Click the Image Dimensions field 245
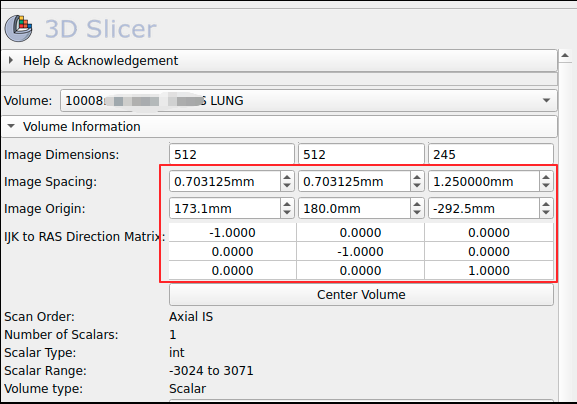Screen dimensions: 577x404 click(491, 154)
